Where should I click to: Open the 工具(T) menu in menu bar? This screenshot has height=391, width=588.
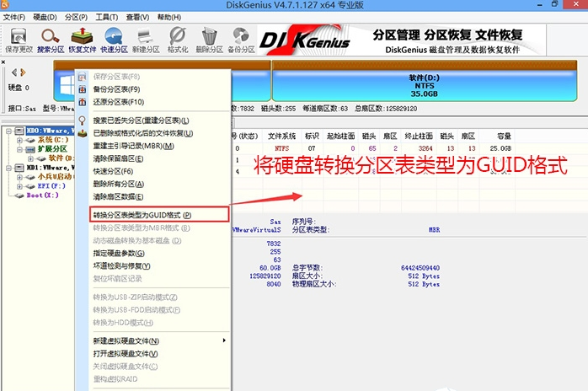107,16
